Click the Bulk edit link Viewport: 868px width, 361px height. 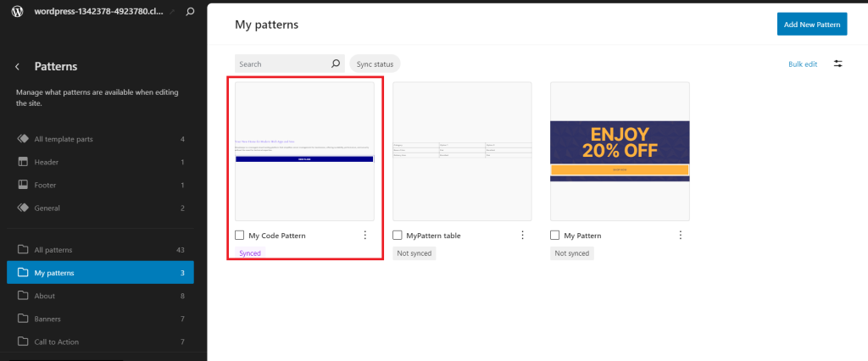pos(803,64)
